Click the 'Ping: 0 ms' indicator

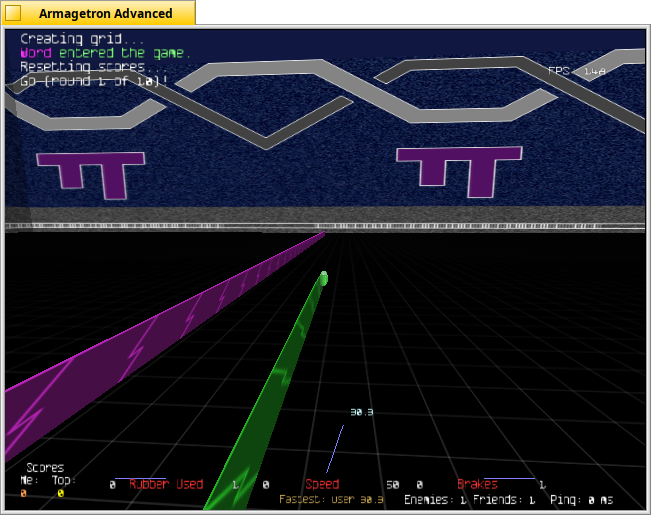[x=582, y=500]
